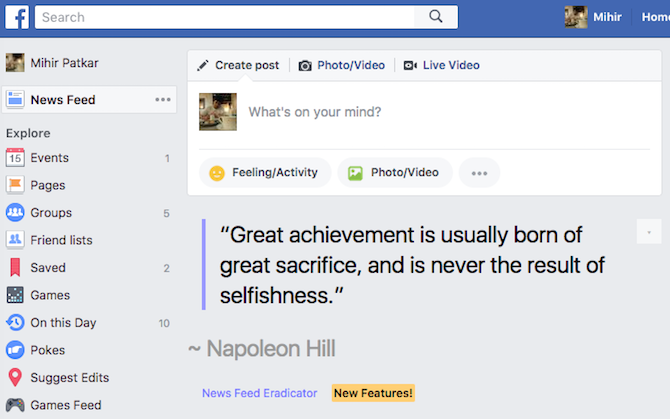Screen dimensions: 670x419
Task: Click the News Feed icon
Action: coord(15,100)
